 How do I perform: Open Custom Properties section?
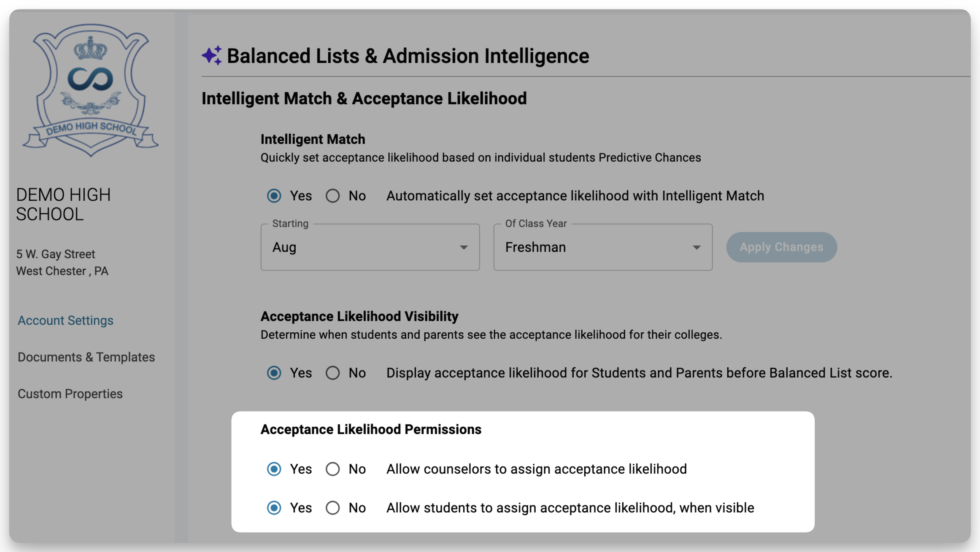pyautogui.click(x=70, y=394)
